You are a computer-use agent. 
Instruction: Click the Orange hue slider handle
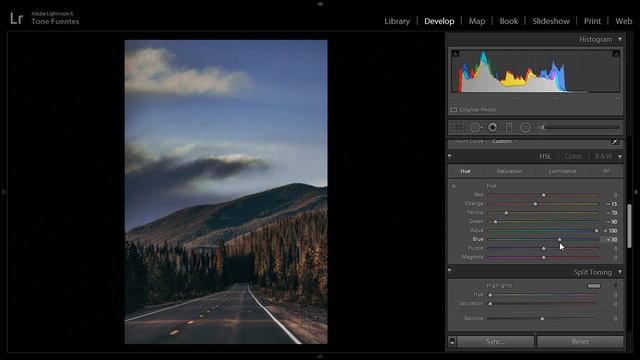[535, 204]
